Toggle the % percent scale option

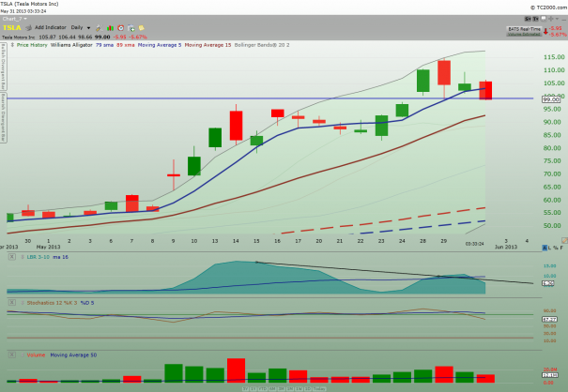coord(556,248)
